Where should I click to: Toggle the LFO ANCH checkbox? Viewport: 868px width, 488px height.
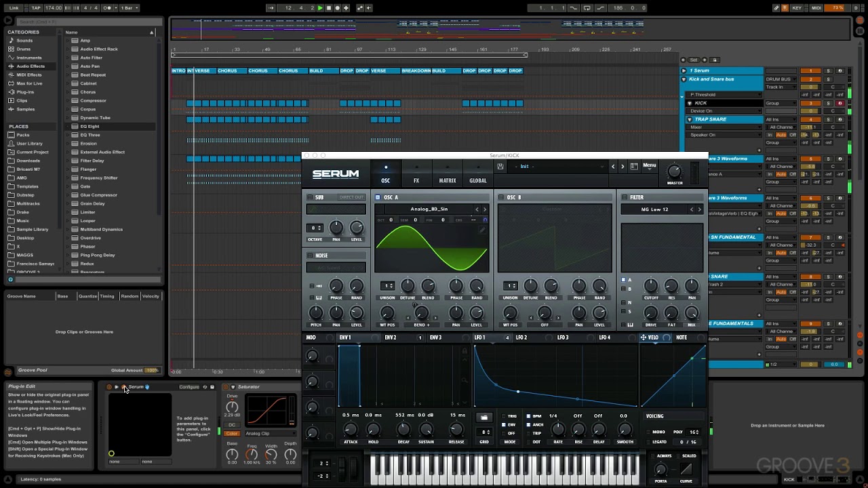tap(529, 425)
